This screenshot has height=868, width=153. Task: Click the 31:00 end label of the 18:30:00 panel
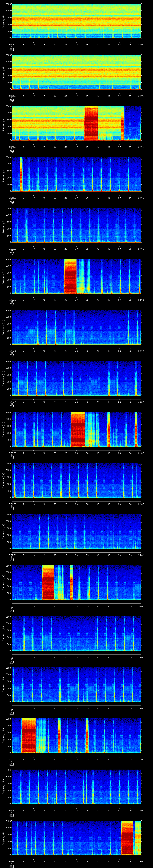[x=141, y=453]
